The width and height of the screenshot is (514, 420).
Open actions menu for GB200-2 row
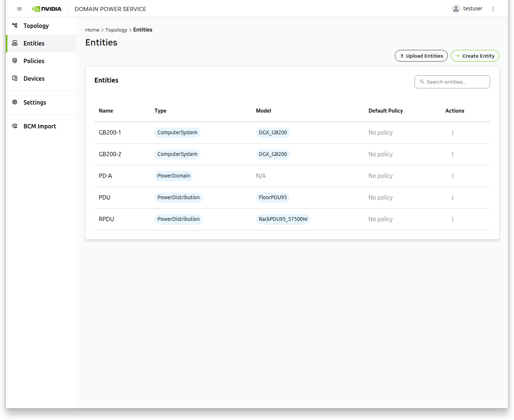click(452, 154)
